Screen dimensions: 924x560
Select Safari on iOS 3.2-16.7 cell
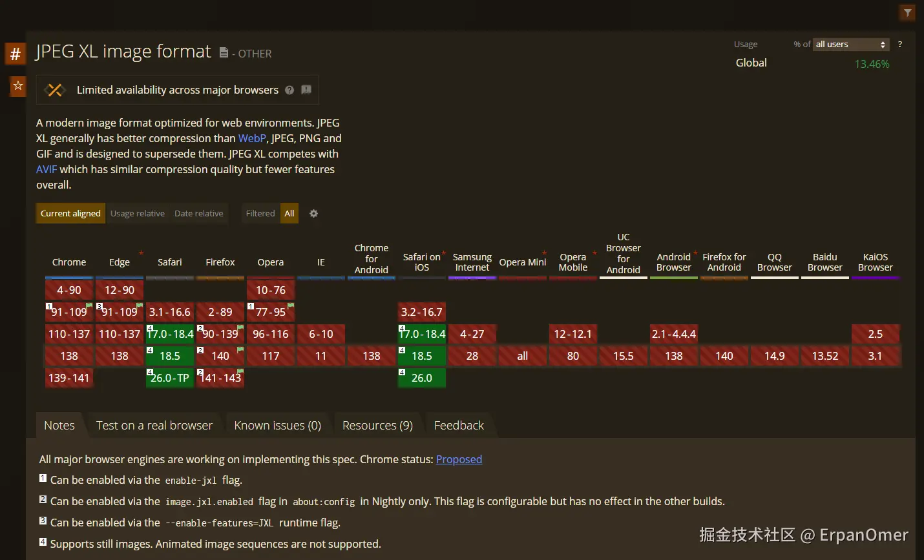[x=422, y=312]
